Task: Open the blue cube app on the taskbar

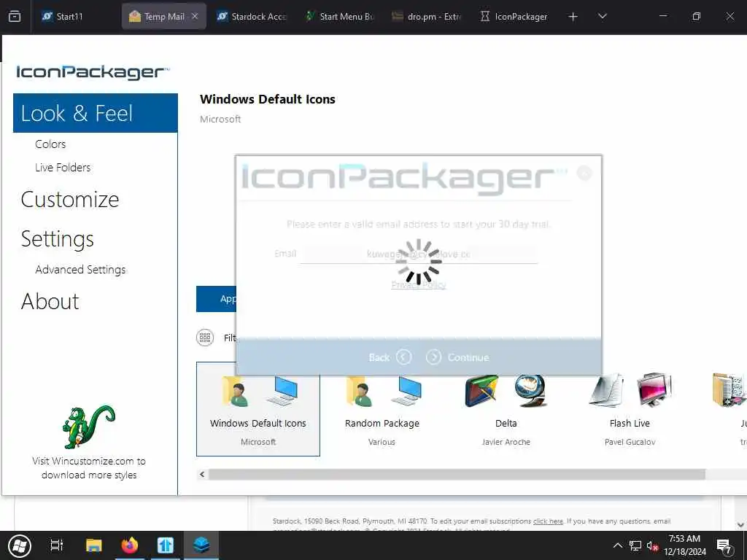Action: 201,545
